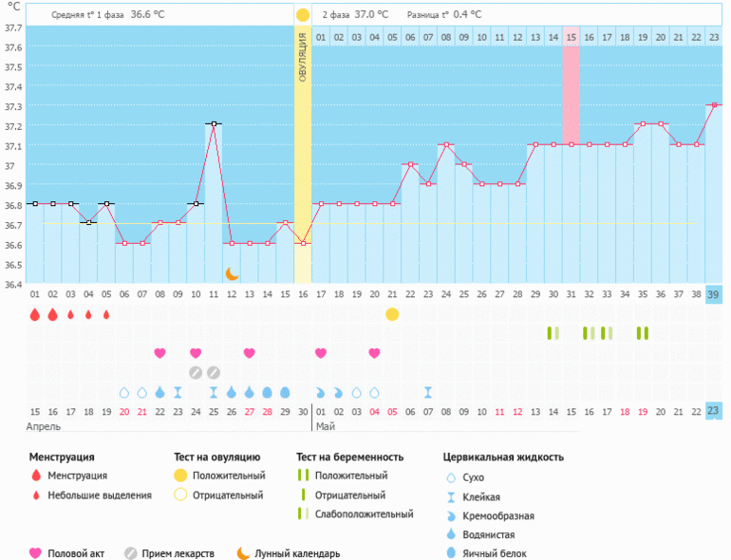Click the positive ovulation test on day 21
Viewport: 731px width, 560px height.
tap(392, 314)
